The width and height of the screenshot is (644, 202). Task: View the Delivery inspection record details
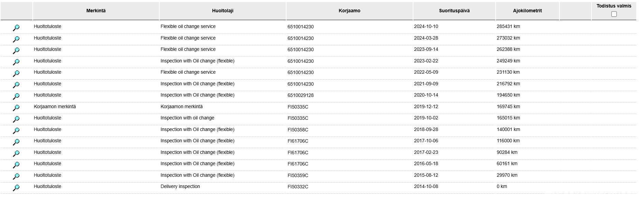16,188
